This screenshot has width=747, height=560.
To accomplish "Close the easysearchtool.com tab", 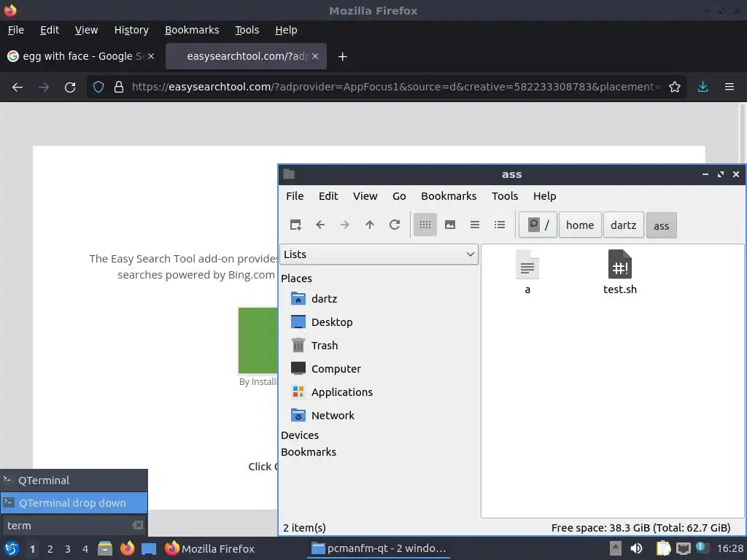I will click(315, 56).
